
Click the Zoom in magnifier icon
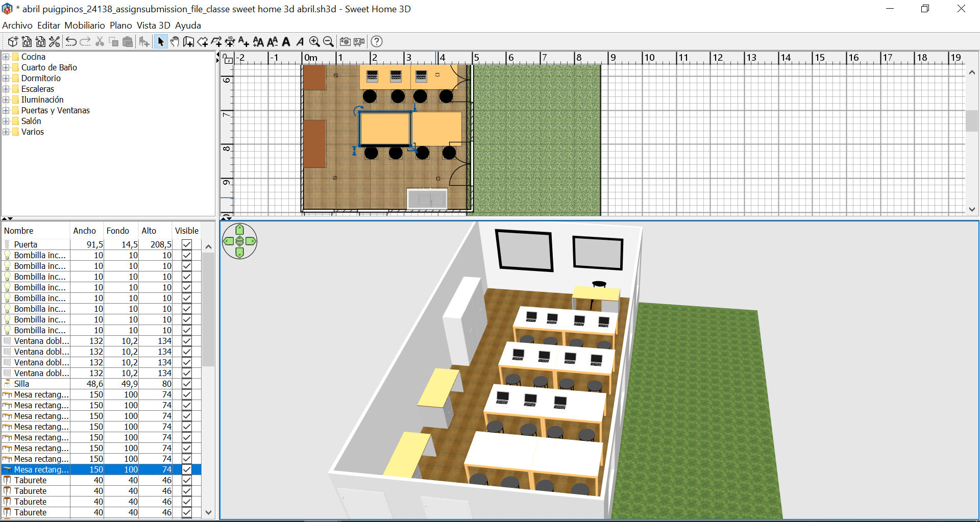point(314,42)
